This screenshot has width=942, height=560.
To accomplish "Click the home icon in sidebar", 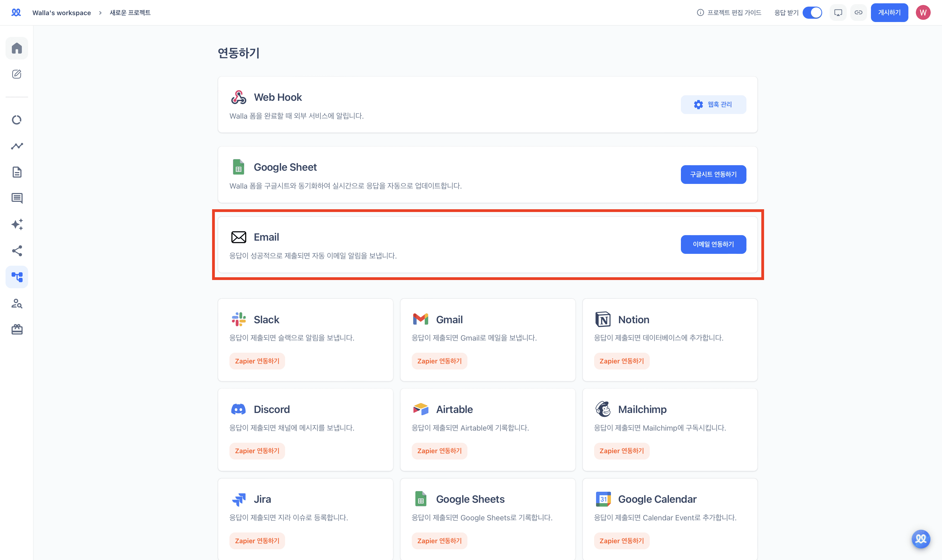I will click(17, 48).
